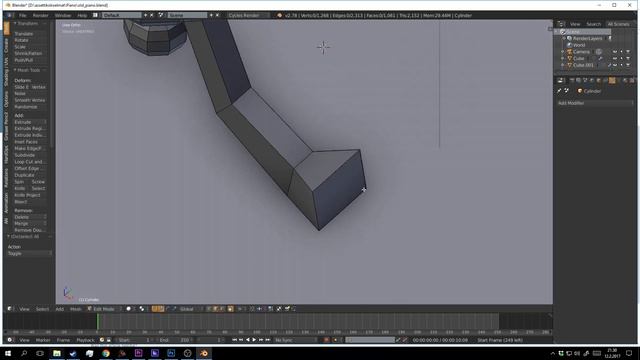This screenshot has width=640, height=360.
Task: Click the timeline editor type icon
Action: (x=10, y=340)
